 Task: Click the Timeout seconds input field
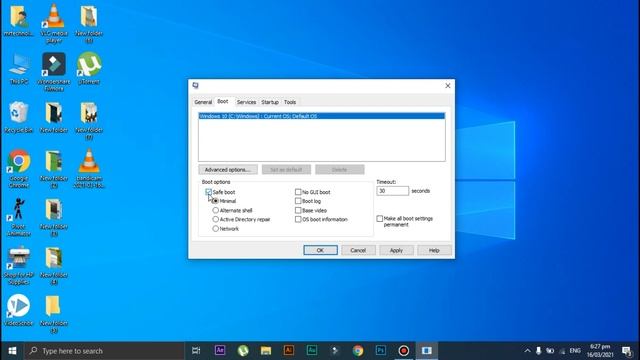[x=392, y=191]
